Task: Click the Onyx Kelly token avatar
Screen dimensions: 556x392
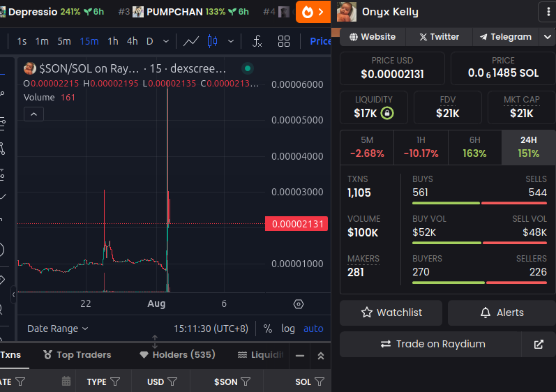Action: click(347, 12)
